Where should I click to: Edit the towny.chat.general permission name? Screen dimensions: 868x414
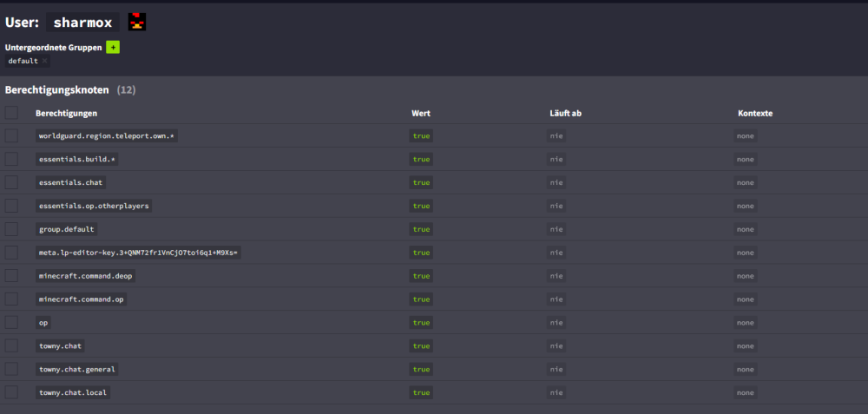77,369
